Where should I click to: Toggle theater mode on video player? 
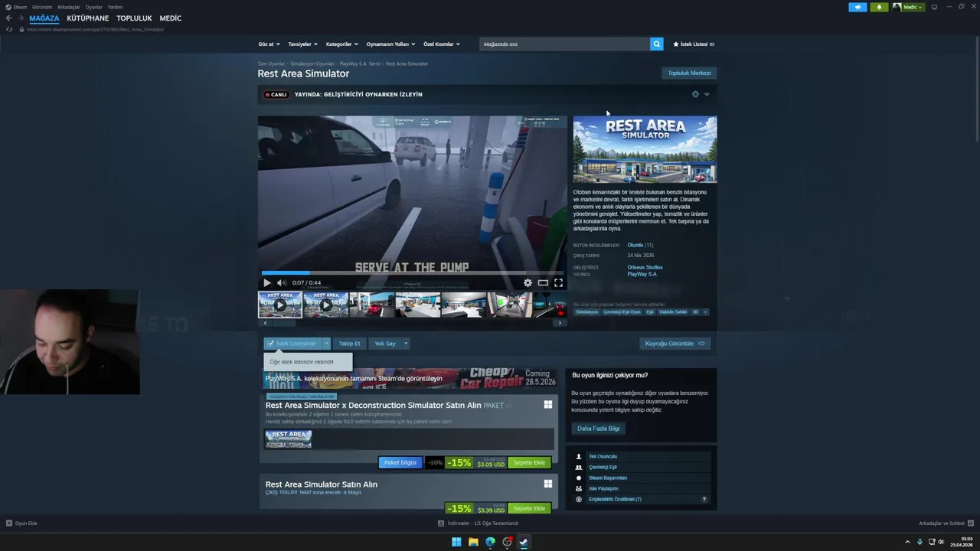tap(543, 282)
